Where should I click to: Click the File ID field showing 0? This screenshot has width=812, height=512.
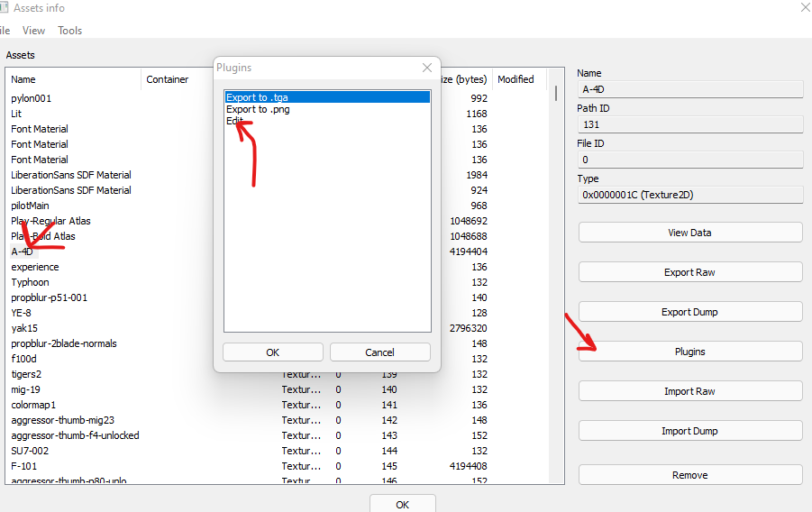pos(690,160)
